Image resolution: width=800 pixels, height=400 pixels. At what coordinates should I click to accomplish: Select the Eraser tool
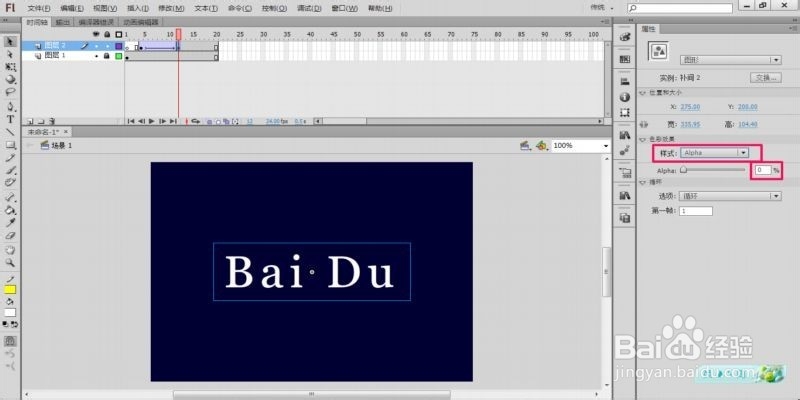[x=10, y=236]
